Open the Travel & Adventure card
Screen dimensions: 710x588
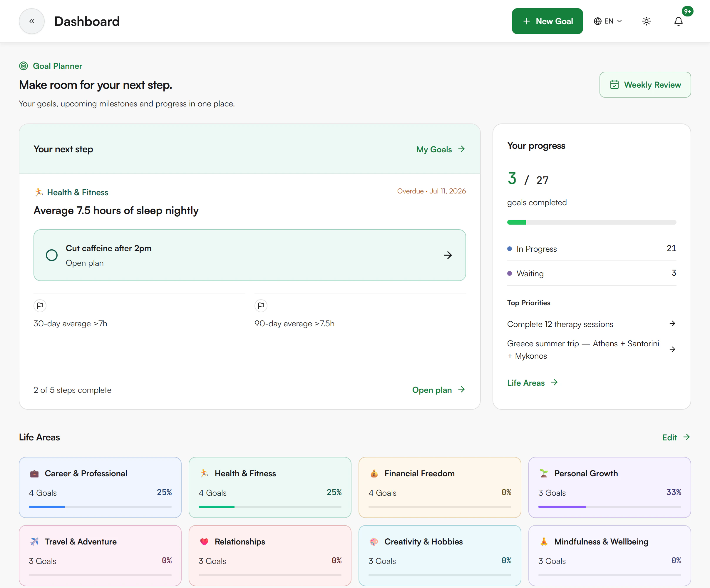pyautogui.click(x=100, y=555)
